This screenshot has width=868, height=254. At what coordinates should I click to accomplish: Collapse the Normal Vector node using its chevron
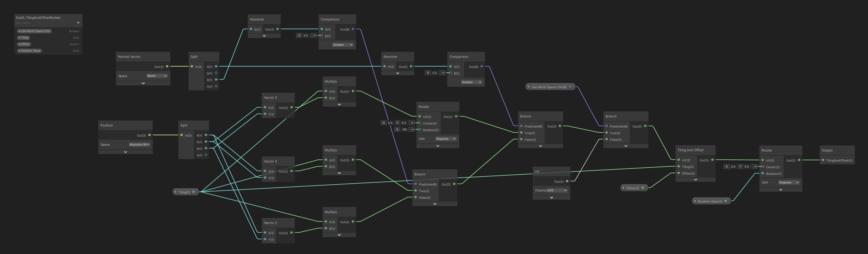[x=143, y=83]
